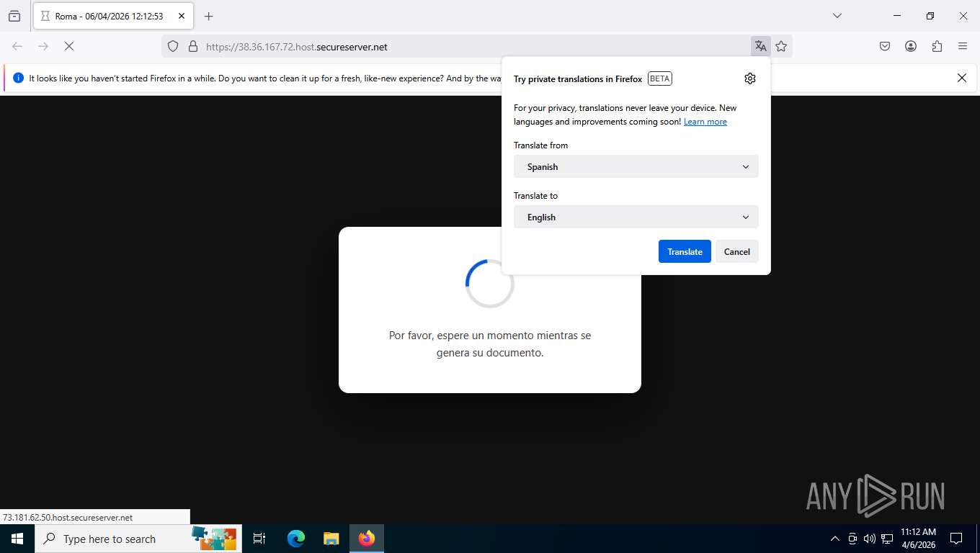Click the status bar host address
The image size is (980, 553).
[x=68, y=517]
